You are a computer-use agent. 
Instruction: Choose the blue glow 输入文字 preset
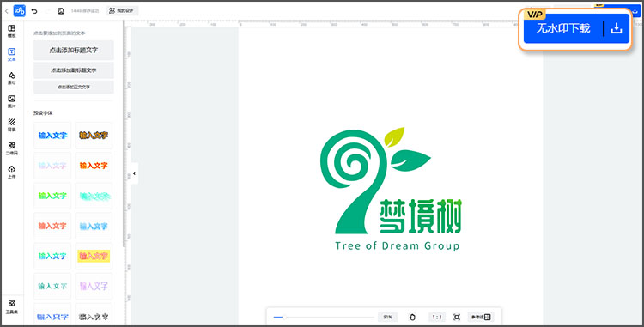point(52,136)
